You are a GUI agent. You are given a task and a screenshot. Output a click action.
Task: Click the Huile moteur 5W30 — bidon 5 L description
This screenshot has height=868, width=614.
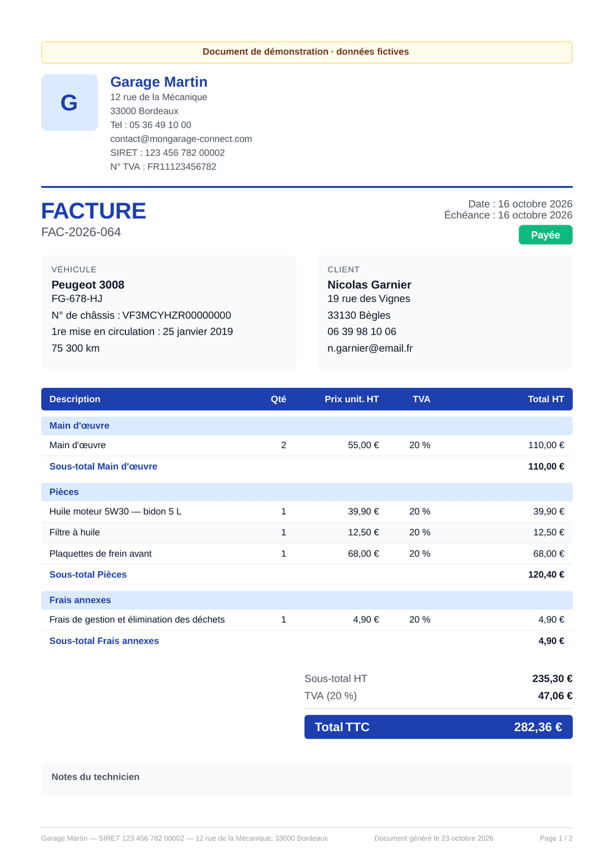pos(115,511)
